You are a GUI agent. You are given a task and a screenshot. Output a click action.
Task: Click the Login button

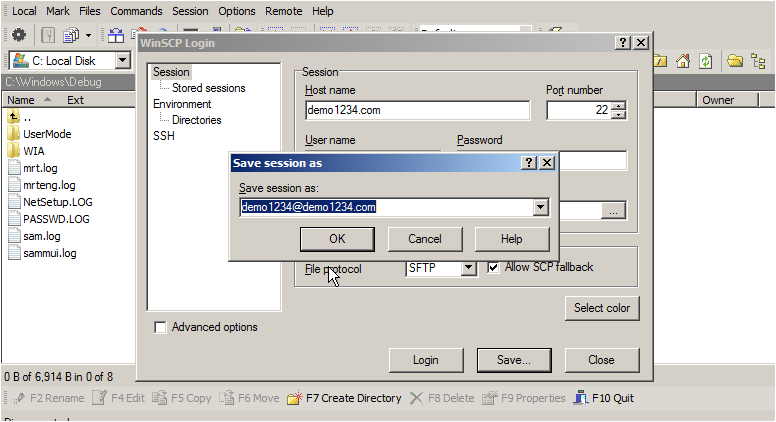click(x=426, y=360)
